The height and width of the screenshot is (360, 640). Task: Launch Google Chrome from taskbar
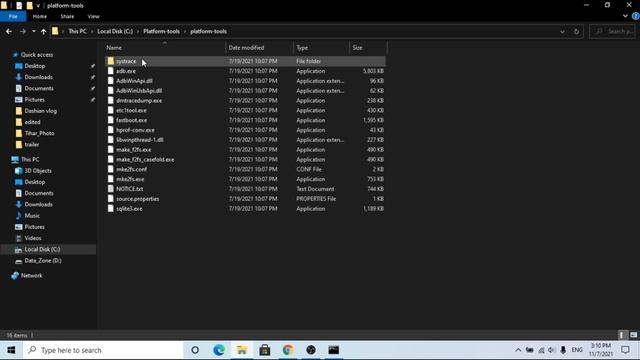click(288, 350)
